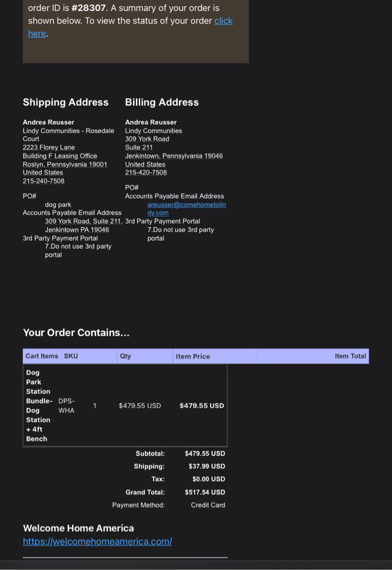The height and width of the screenshot is (570, 392).
Task: Click the Item Total column header
Action: click(350, 356)
